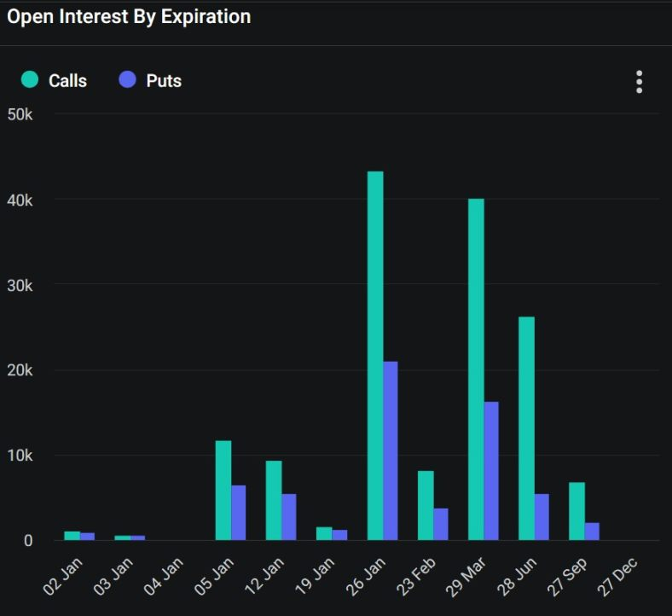
Task: Select the 26 Jan Puts bar
Action: coord(391,451)
